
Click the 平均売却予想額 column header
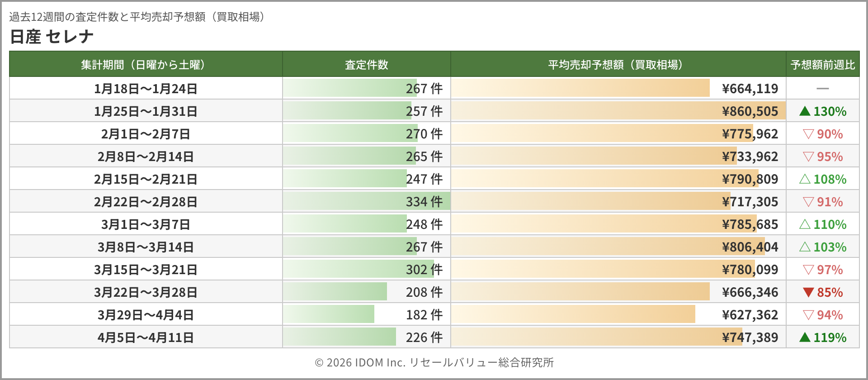pos(618,65)
